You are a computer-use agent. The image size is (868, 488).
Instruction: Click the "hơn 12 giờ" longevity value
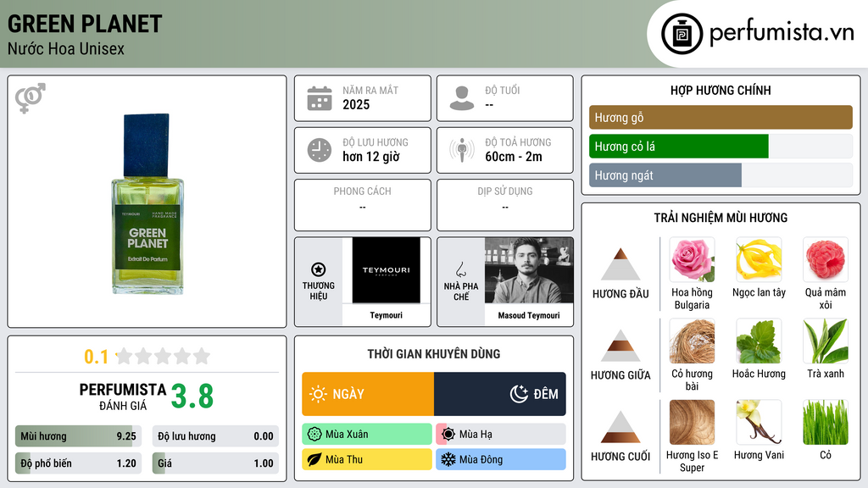[x=371, y=157]
